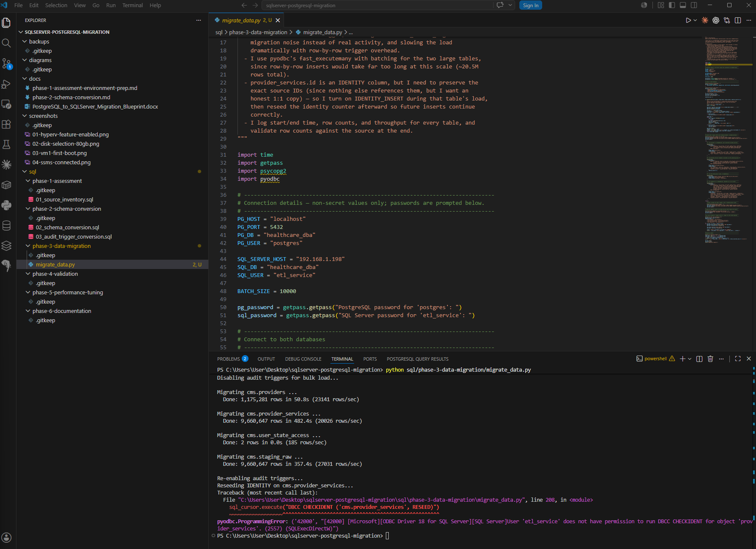Image resolution: width=756 pixels, height=549 pixels.
Task: Open changes with the compare icon in editor toolbar
Action: pyautogui.click(x=727, y=20)
